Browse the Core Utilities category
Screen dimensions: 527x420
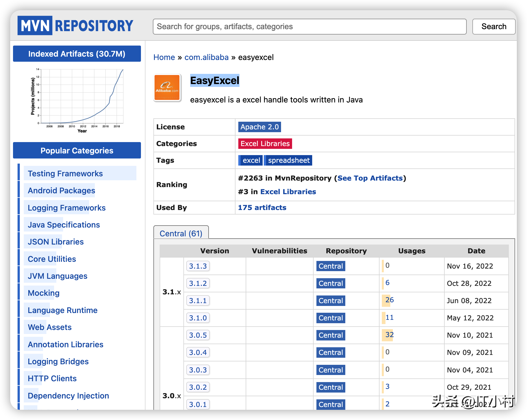[52, 259]
